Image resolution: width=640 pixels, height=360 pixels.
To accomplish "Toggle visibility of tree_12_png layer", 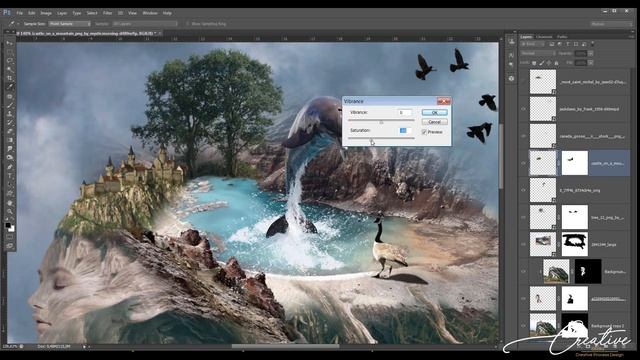I will tap(523, 217).
